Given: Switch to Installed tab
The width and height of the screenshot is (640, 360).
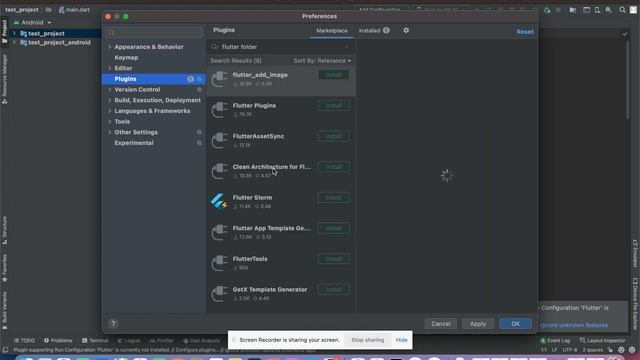Looking at the screenshot, I should [x=373, y=31].
